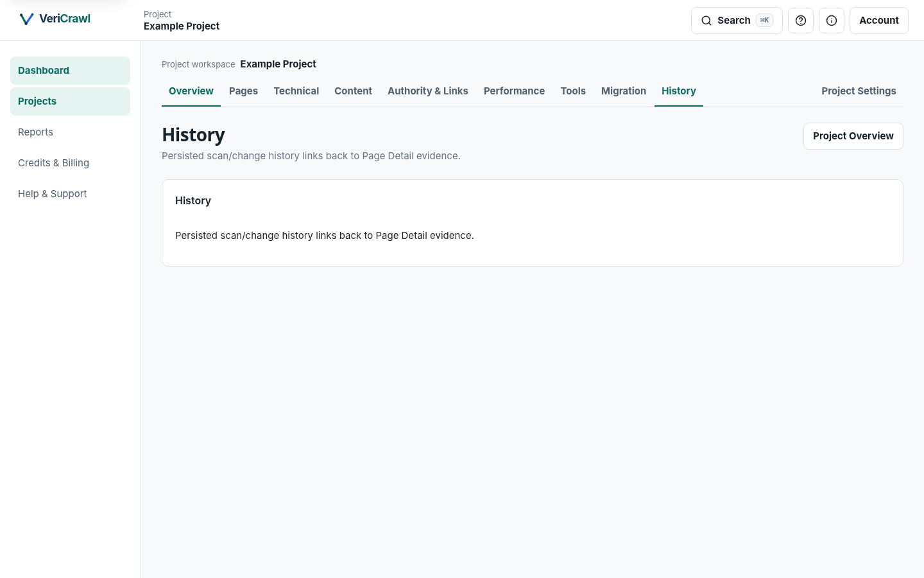
Task: Switch to the Pages tab
Action: (x=243, y=91)
